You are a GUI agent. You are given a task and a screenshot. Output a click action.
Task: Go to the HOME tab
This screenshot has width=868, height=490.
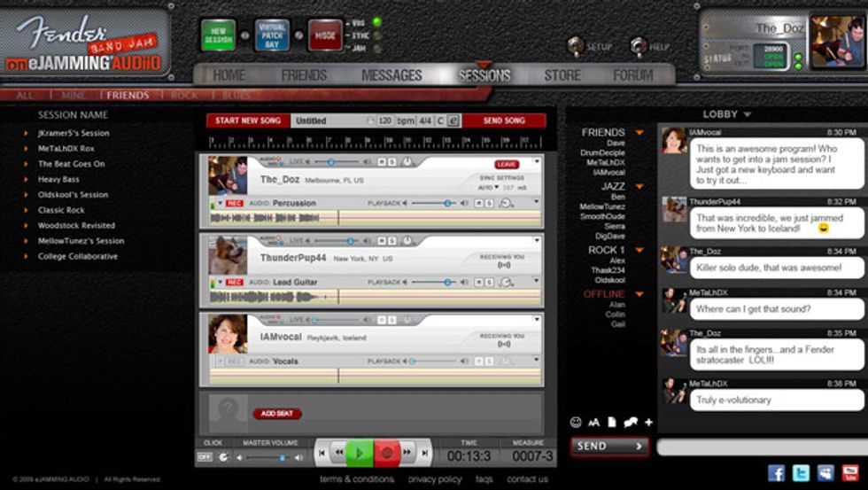[229, 75]
